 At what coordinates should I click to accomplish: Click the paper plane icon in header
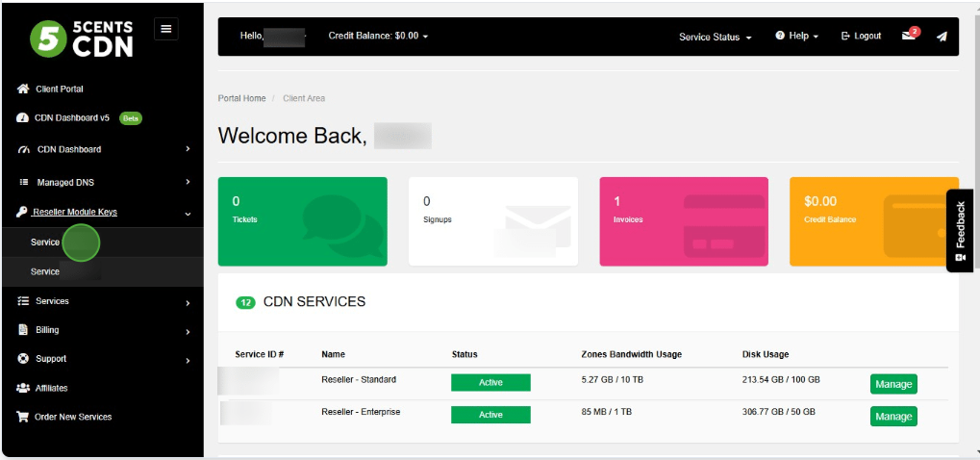tap(942, 37)
